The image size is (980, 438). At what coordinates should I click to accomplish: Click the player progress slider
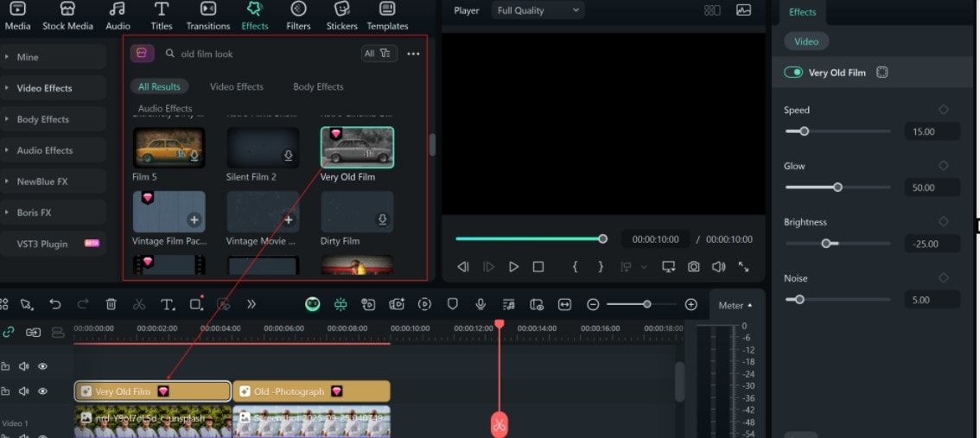pos(531,238)
